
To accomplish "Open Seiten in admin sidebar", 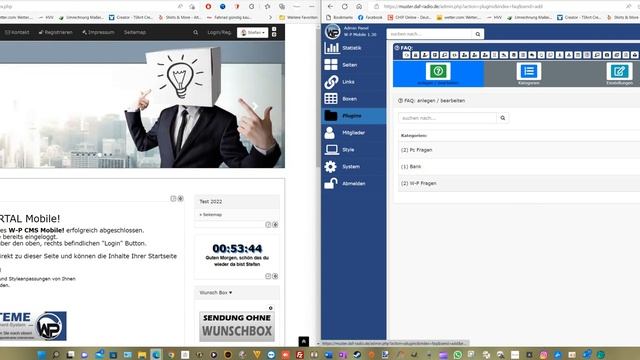I will (350, 65).
